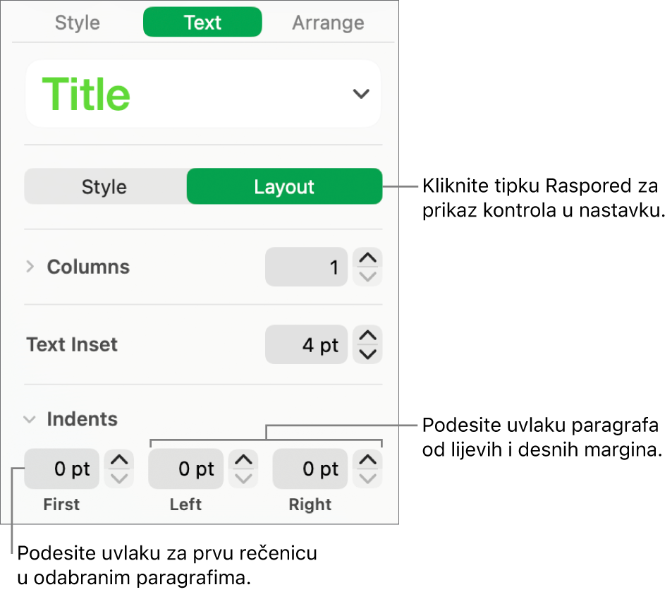Click the Columns value field

point(307,267)
